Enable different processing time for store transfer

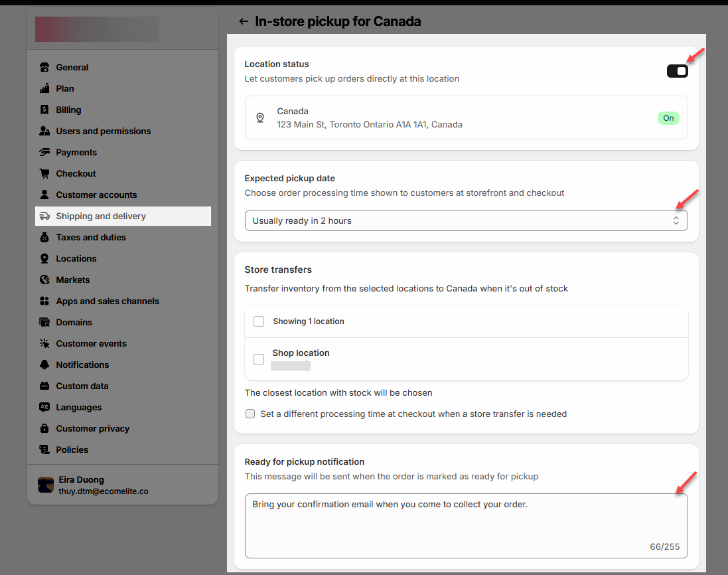[x=250, y=414]
